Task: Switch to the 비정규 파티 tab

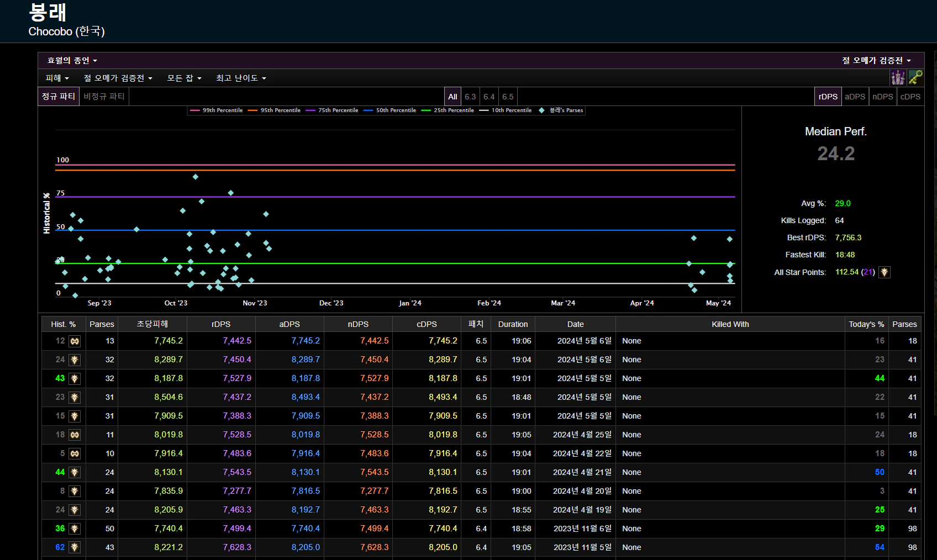Action: click(x=104, y=97)
